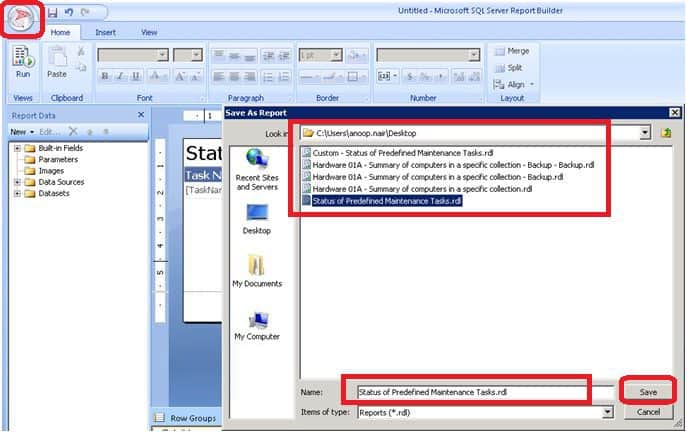Click align left paragraph icon
This screenshot has width=687, height=433.
[x=219, y=77]
